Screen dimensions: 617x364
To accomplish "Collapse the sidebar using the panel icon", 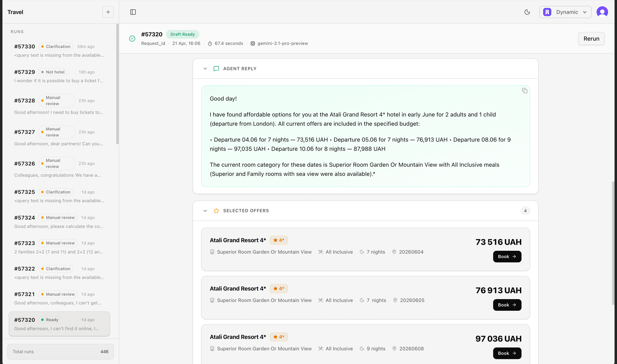I will pyautogui.click(x=133, y=12).
